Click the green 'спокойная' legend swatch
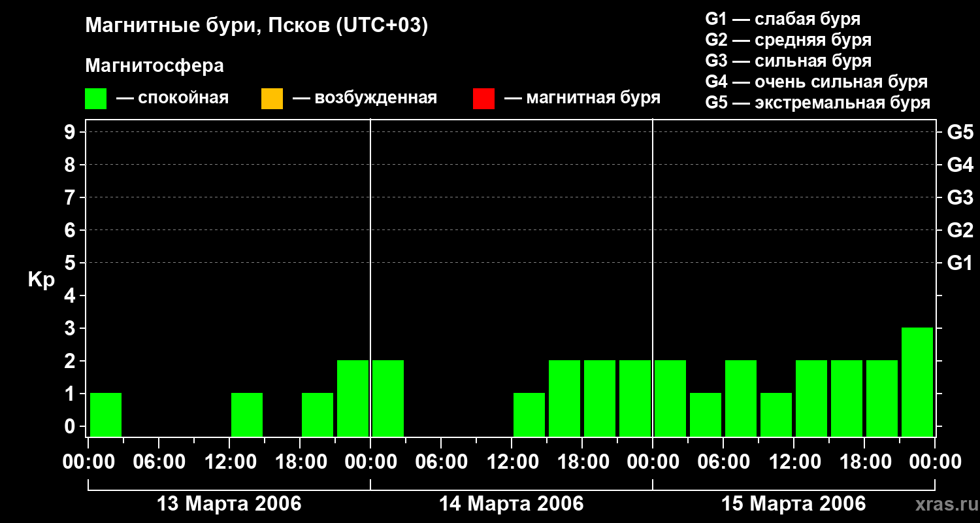This screenshot has height=523, width=980. 95,99
